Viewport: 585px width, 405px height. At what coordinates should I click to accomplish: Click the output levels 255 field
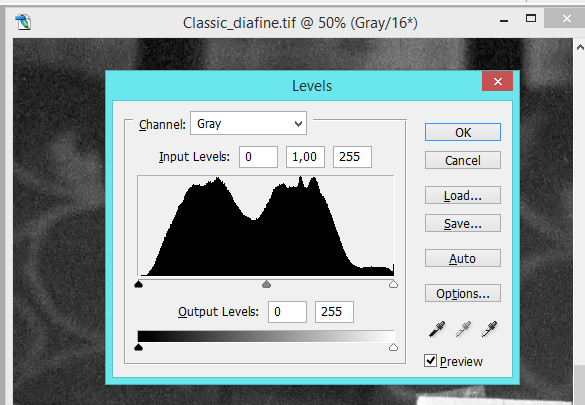coord(334,312)
